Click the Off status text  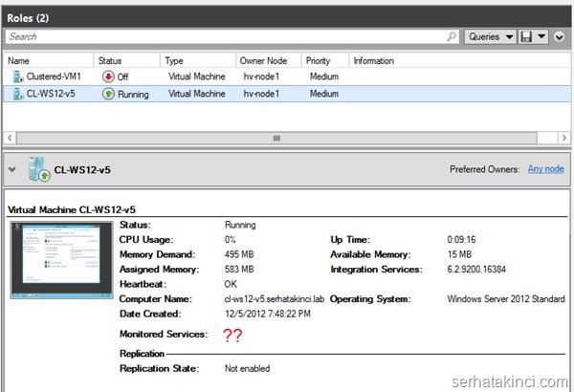tap(122, 76)
